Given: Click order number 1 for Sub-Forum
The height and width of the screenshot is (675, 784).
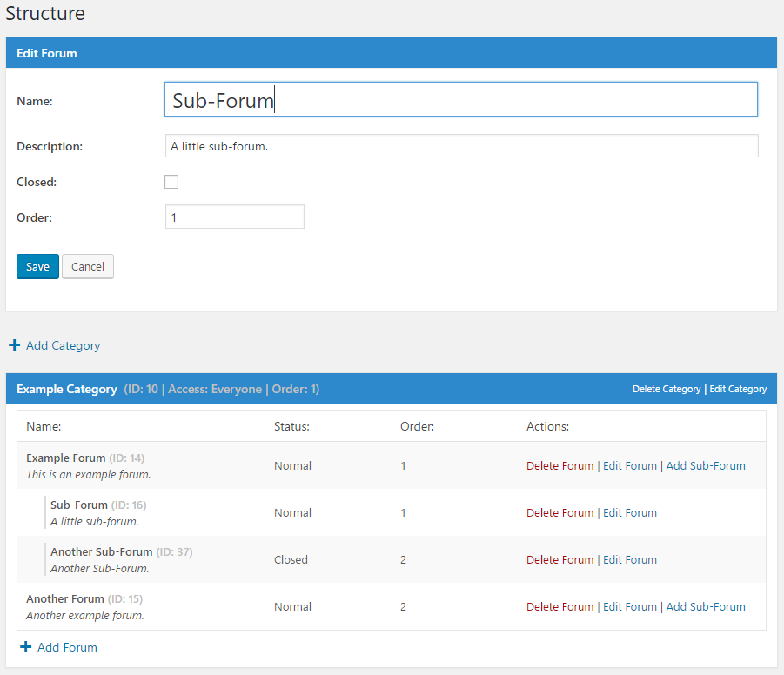Looking at the screenshot, I should tap(403, 512).
